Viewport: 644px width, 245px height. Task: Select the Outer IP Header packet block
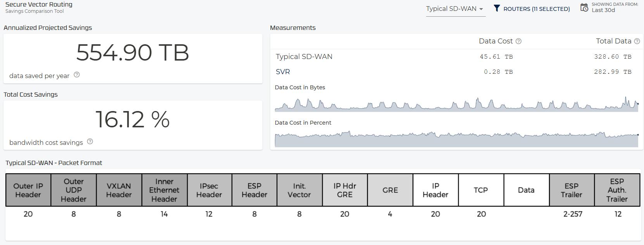[28, 190]
